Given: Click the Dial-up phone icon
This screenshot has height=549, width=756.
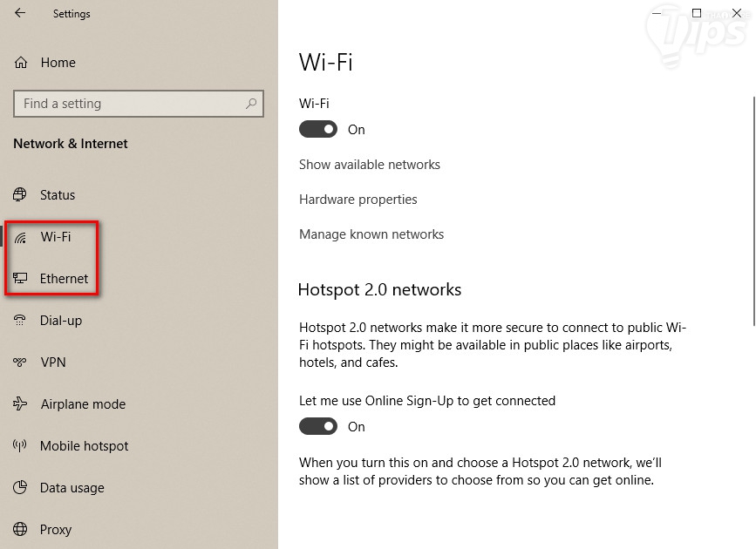Looking at the screenshot, I should click(x=21, y=321).
